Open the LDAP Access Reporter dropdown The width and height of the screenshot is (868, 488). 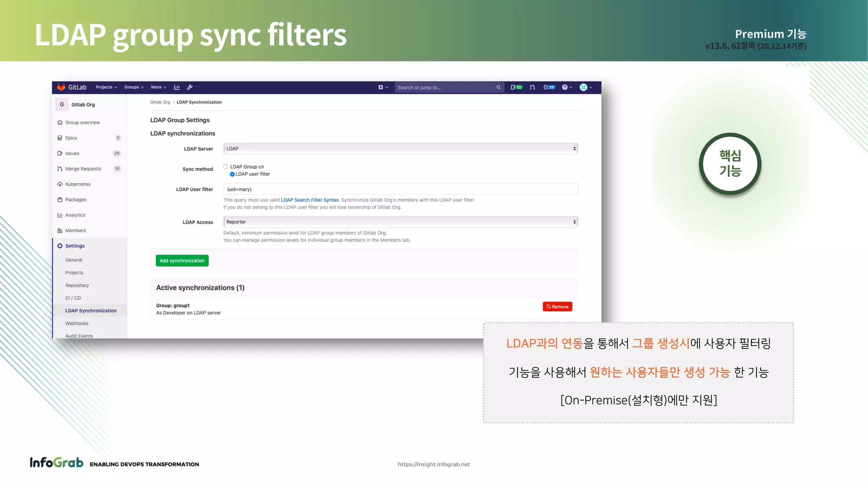tap(401, 222)
